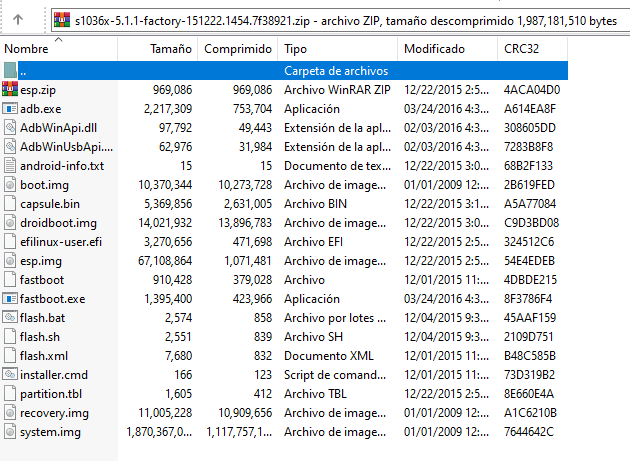Click the boot.img disc image icon
This screenshot has height=461, width=630.
10,185
